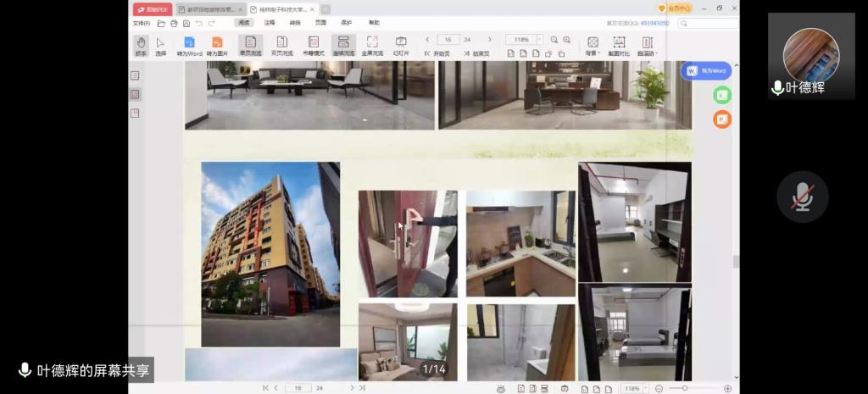Toggle 连续浏览 continuous scrolling mode
868x394 pixels.
(x=343, y=45)
